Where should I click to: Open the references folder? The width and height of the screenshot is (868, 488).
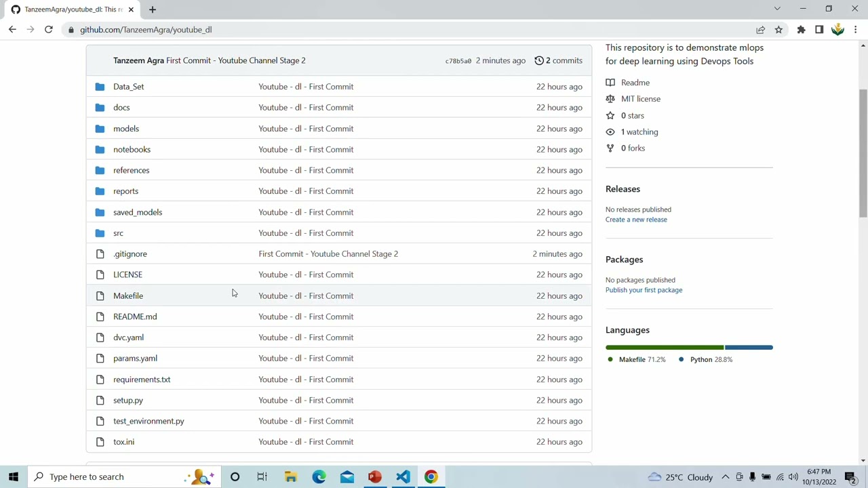pyautogui.click(x=131, y=170)
